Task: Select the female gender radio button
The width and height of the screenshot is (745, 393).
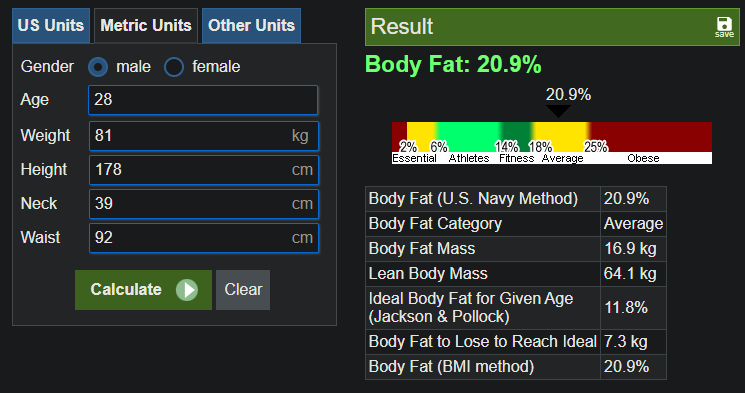Action: pyautogui.click(x=174, y=67)
